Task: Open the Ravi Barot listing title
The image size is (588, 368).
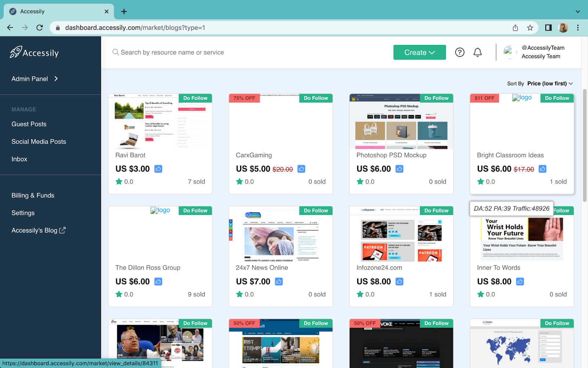Action: pos(130,155)
